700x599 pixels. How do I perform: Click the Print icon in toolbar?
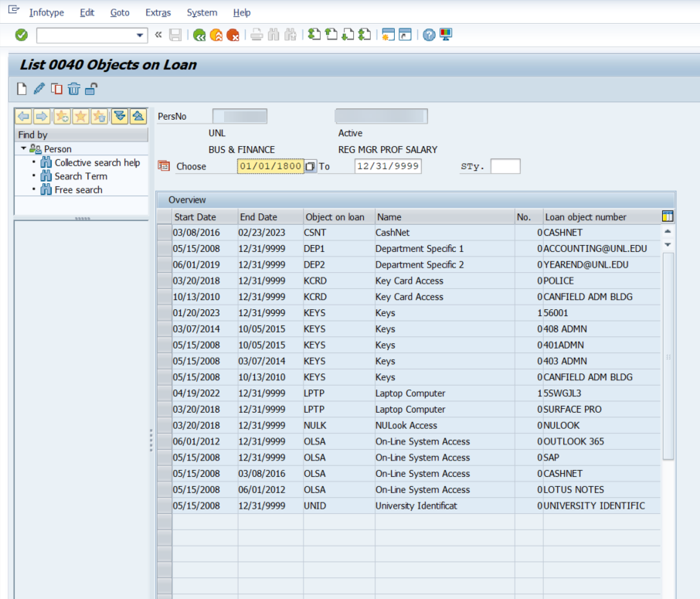[257, 35]
